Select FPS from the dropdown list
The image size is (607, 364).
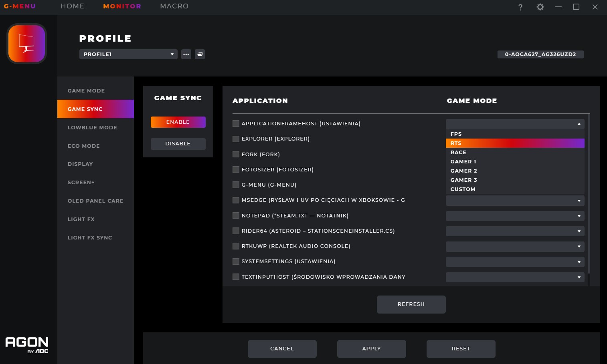point(515,134)
